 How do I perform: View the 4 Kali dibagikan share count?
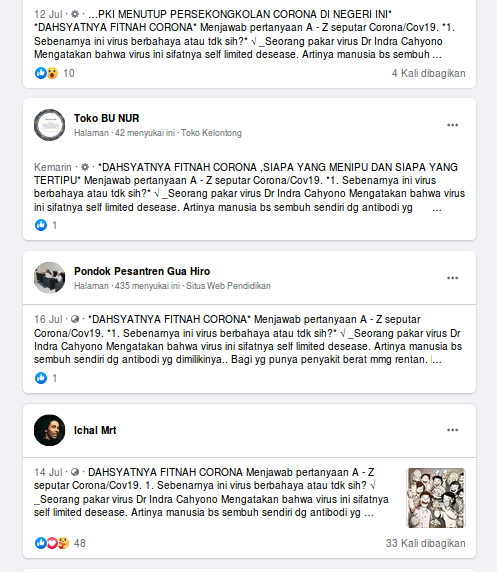click(428, 73)
